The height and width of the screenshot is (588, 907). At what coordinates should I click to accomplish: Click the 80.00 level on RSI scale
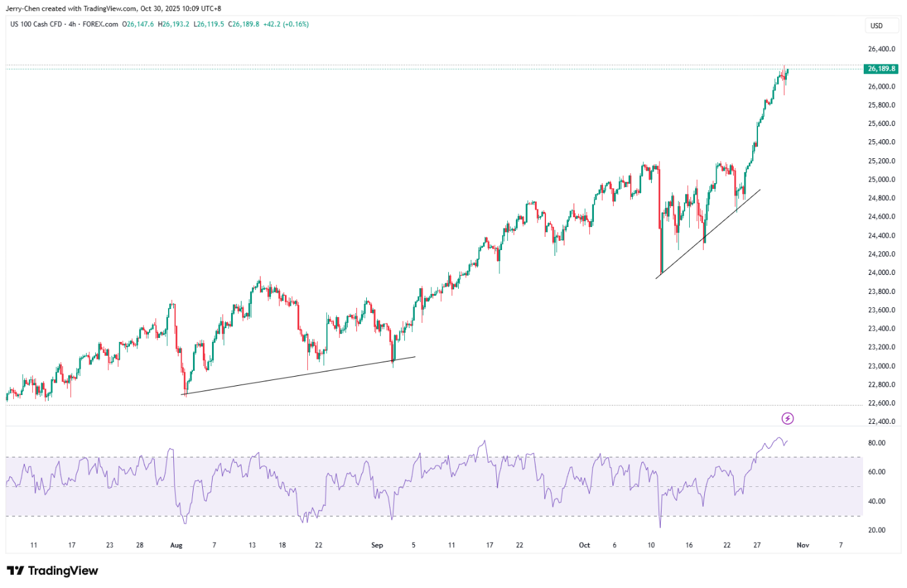(x=877, y=443)
